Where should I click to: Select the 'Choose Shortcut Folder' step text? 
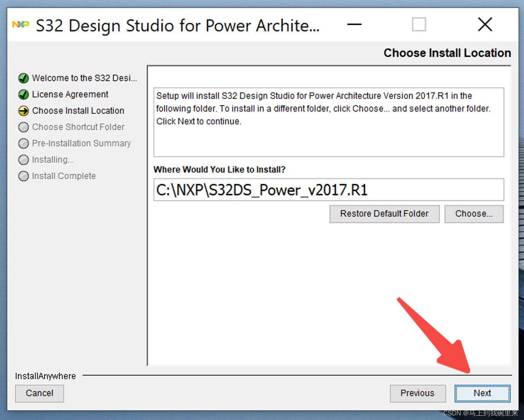pos(78,127)
